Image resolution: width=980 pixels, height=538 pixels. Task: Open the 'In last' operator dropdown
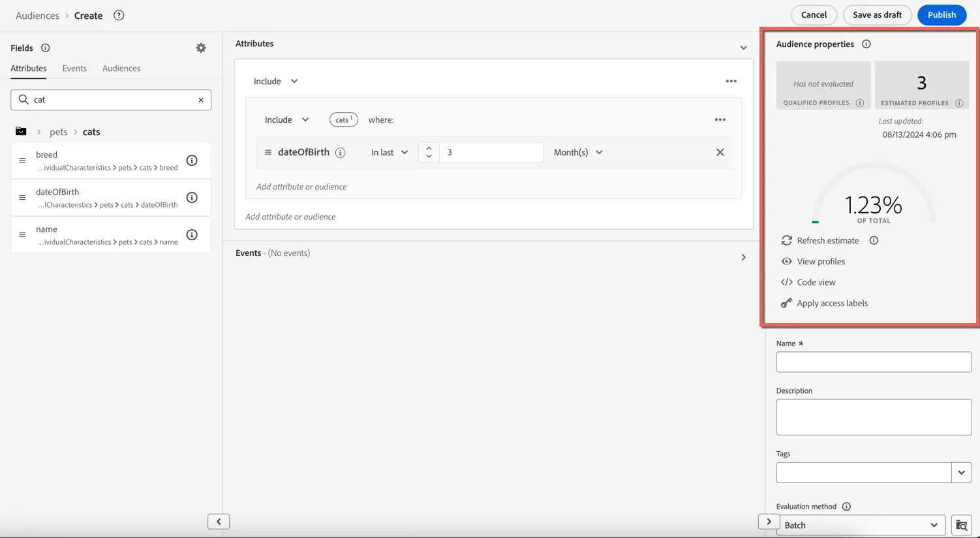390,152
